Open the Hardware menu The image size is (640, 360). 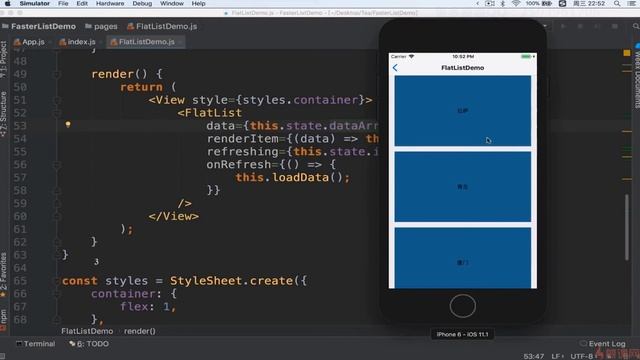pyautogui.click(x=110, y=4)
